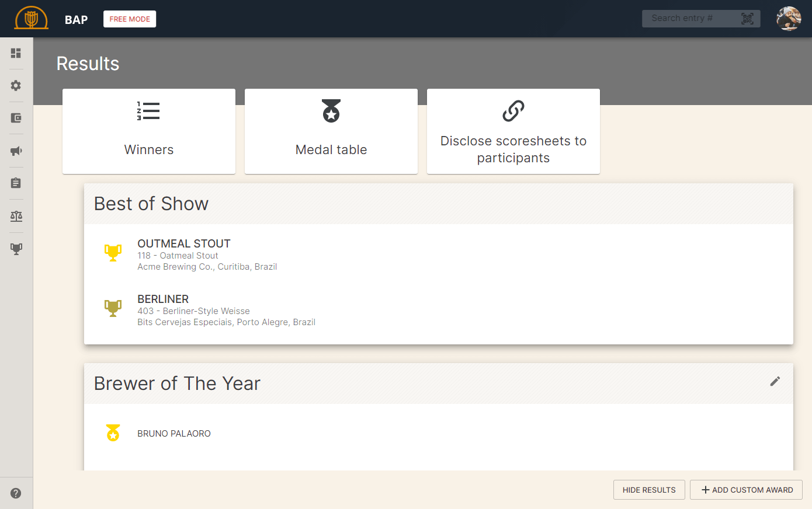Click the trophy icon in sidebar

click(x=16, y=249)
